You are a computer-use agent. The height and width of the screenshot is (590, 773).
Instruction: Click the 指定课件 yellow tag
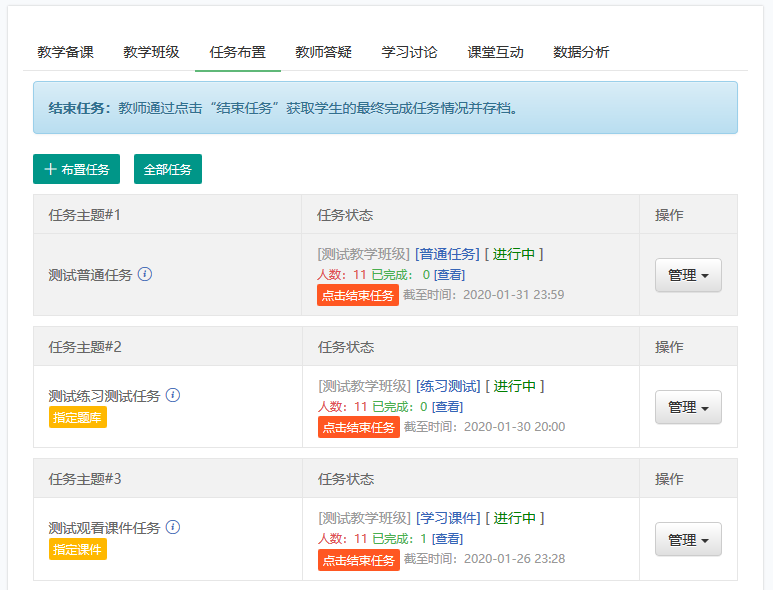pos(77,549)
